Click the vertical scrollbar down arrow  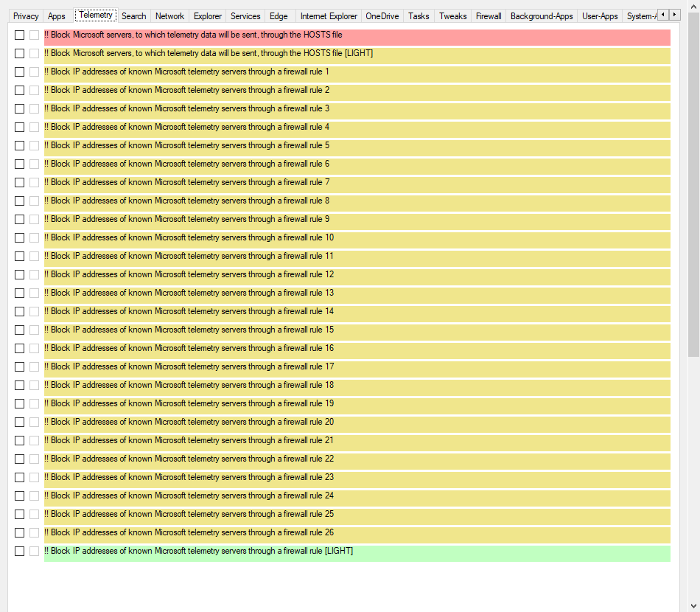[693, 606]
